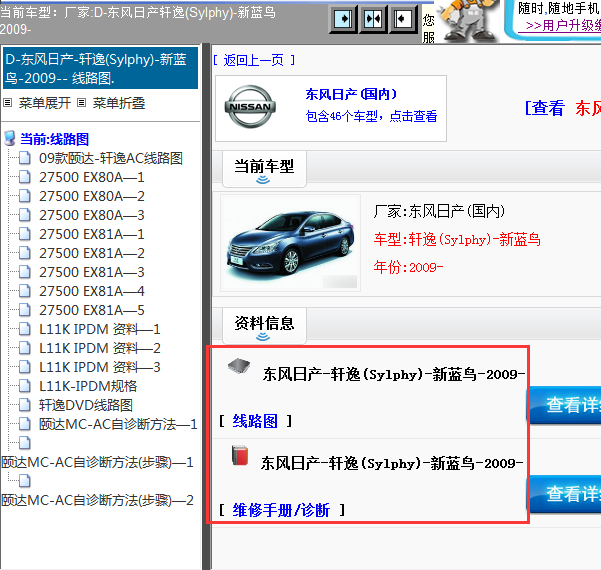Click the 菜单折叠 collapse icon

pos(81,103)
